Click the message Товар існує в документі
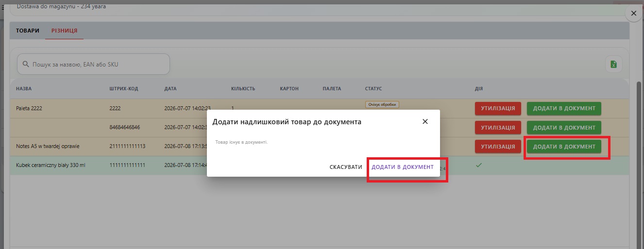Image resolution: width=644 pixels, height=249 pixels. coord(241,142)
